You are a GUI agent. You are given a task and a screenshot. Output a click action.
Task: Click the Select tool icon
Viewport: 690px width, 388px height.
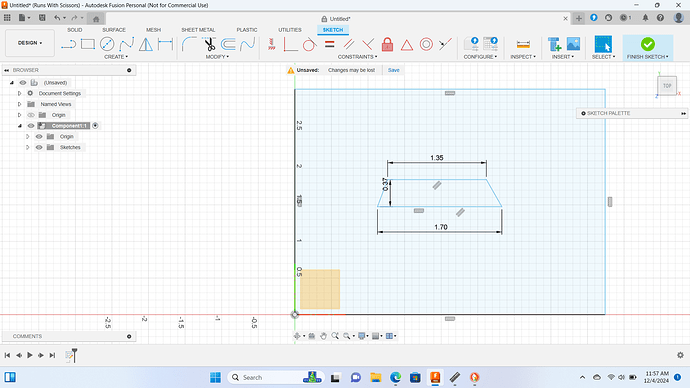pos(603,44)
